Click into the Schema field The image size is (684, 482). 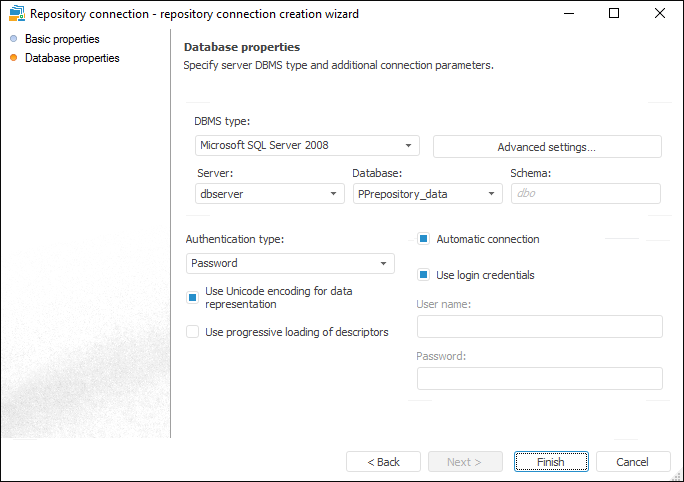[x=585, y=195]
